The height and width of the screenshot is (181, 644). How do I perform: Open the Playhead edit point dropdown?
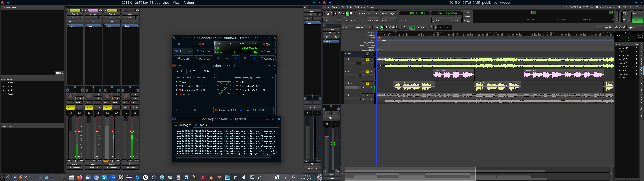click(x=363, y=27)
